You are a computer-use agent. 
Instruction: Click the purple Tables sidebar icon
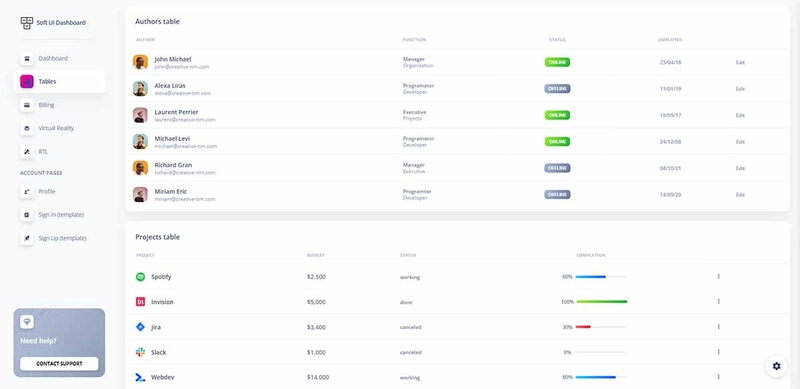27,82
